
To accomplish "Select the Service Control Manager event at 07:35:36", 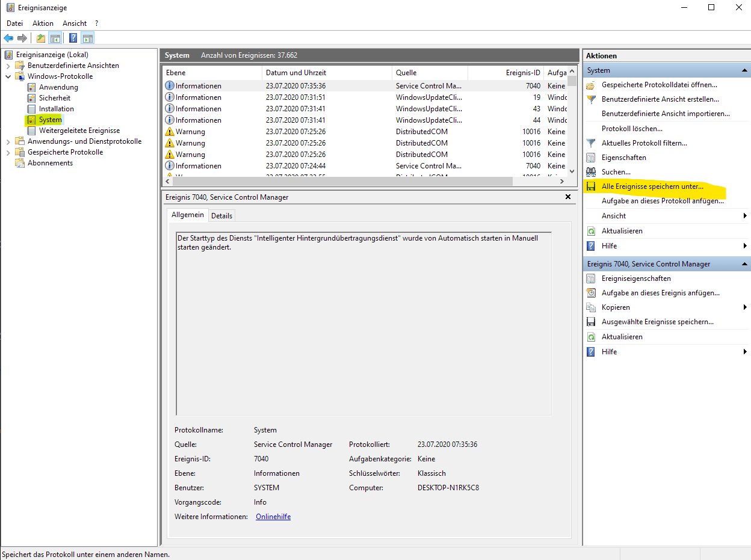I will point(365,86).
